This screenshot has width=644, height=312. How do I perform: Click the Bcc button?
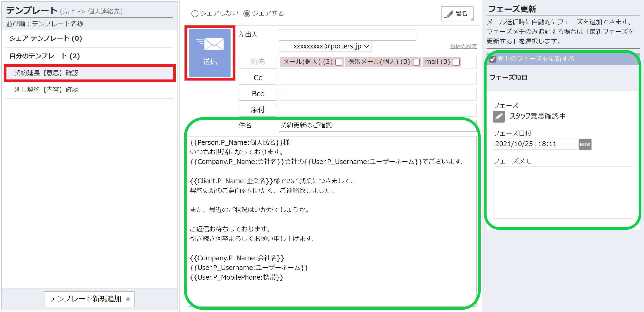click(x=258, y=94)
